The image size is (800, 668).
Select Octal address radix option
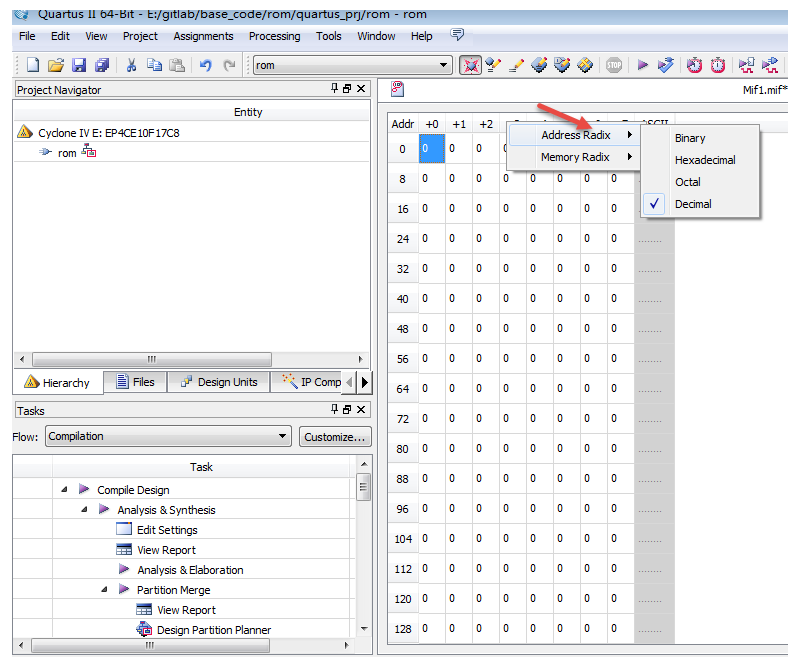[x=700, y=182]
